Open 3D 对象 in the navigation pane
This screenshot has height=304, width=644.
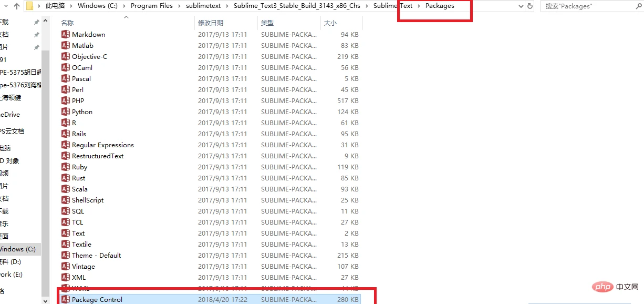(x=10, y=160)
